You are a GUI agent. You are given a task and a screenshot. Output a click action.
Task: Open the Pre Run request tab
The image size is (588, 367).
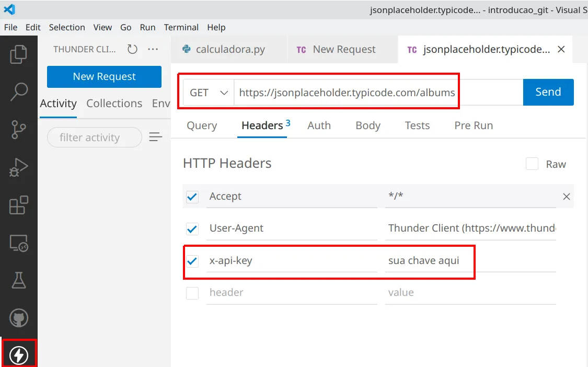click(474, 125)
